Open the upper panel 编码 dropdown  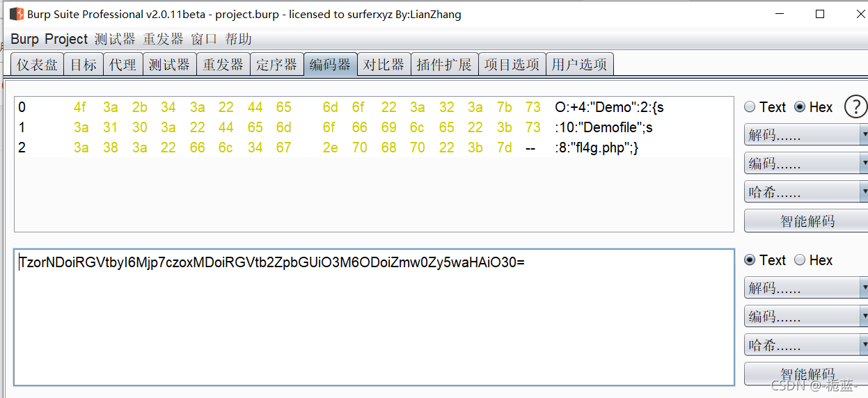pos(806,164)
